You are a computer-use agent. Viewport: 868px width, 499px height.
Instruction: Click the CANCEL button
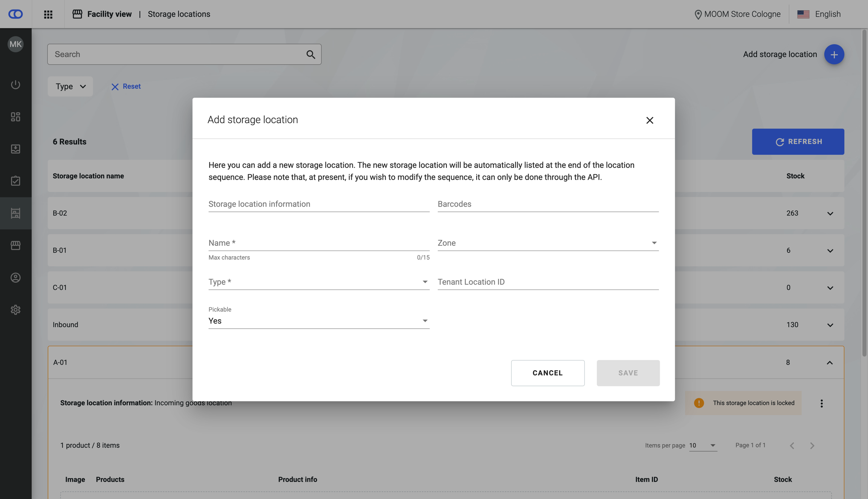[x=547, y=373]
